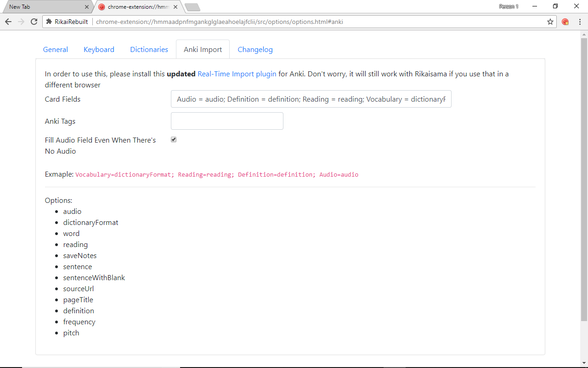Open the Real-Time Import plugin link

pyautogui.click(x=237, y=74)
